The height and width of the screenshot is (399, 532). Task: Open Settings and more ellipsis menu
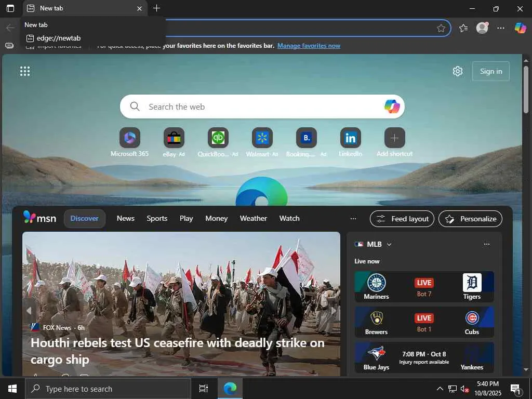(x=501, y=28)
